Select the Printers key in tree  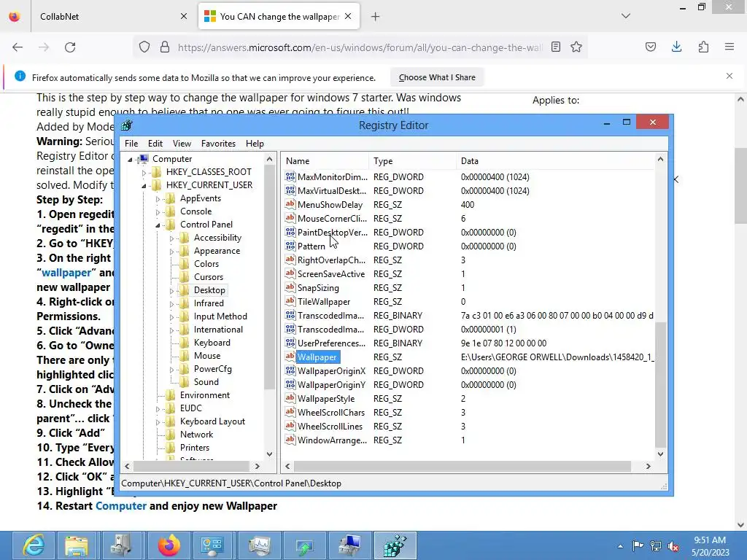coord(194,448)
